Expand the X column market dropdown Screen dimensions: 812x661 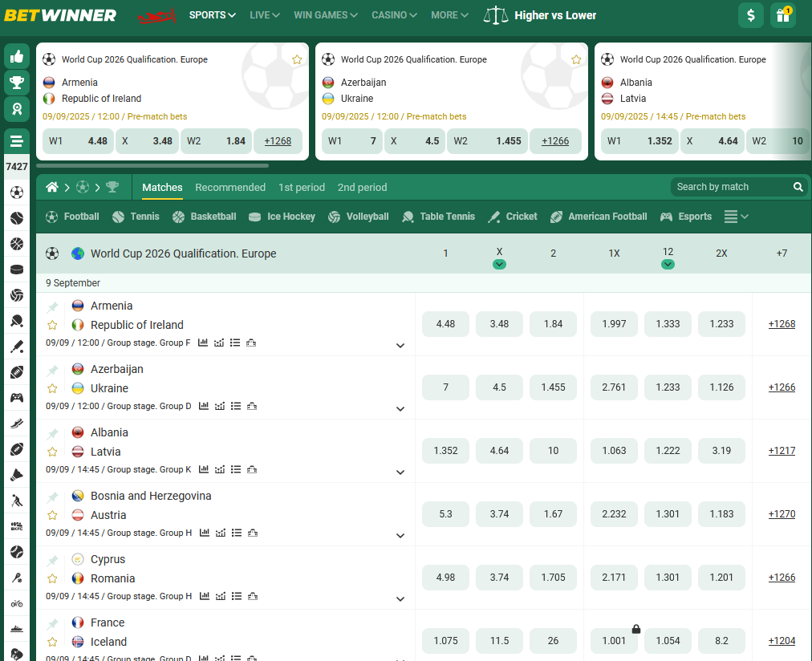point(499,265)
